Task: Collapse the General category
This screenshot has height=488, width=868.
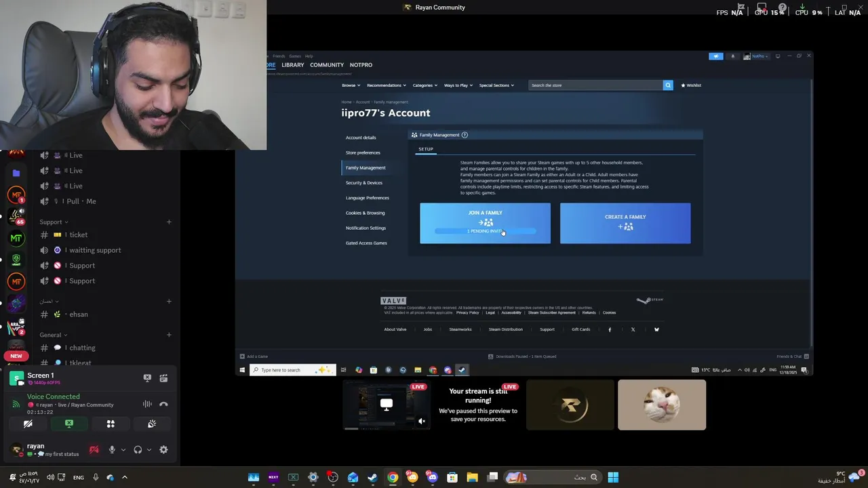Action: coord(54,335)
